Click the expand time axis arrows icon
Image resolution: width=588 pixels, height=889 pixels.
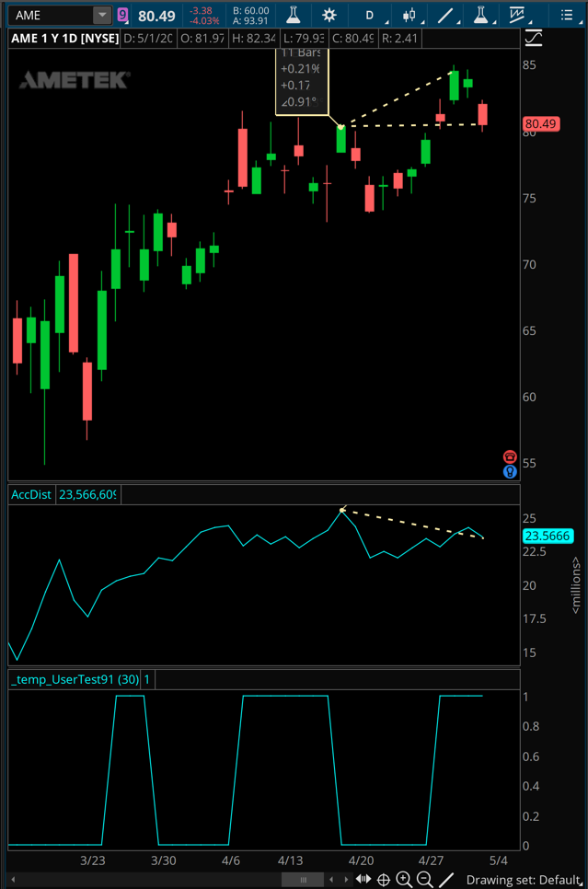(x=363, y=880)
